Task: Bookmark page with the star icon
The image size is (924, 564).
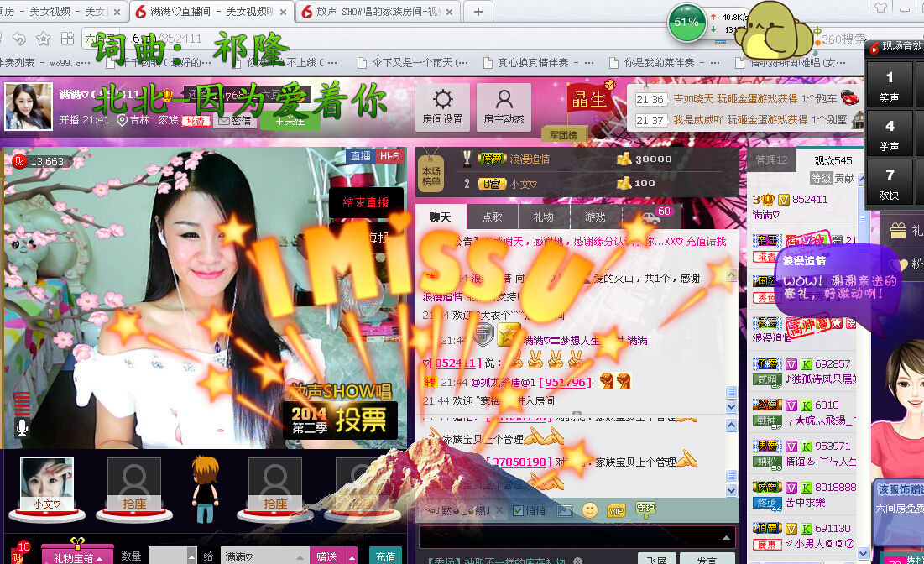Action: pyautogui.click(x=43, y=39)
